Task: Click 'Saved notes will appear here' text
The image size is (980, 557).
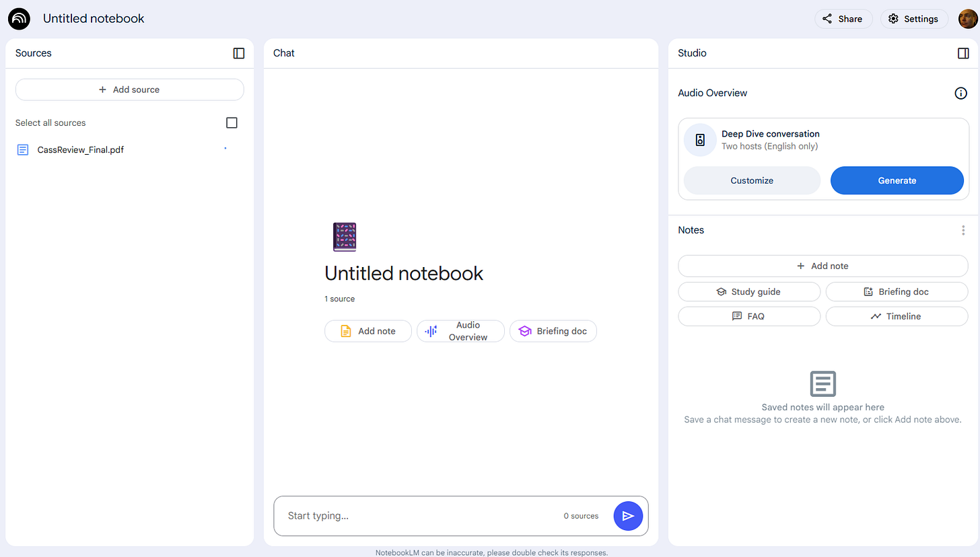Action: coord(823,407)
